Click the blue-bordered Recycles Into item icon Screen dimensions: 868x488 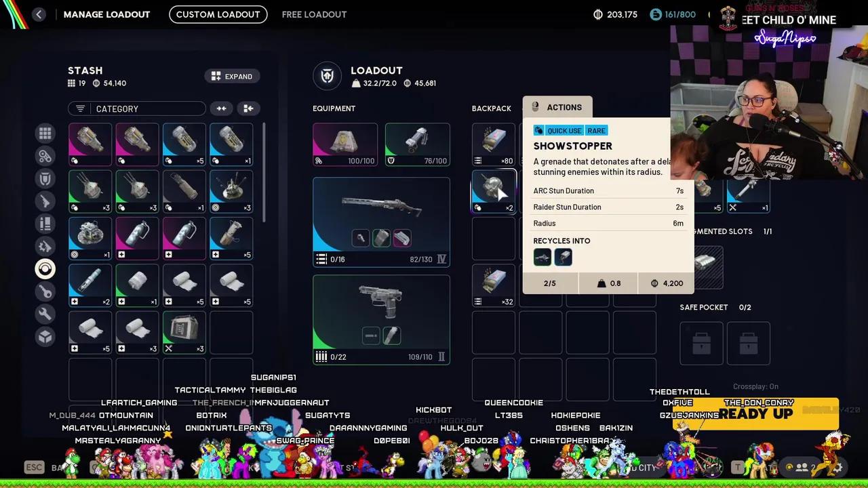(x=564, y=258)
